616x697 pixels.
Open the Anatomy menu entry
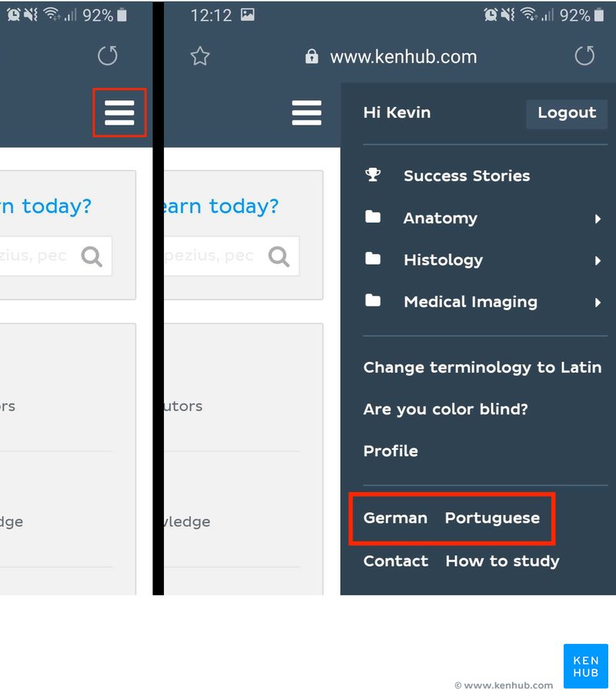click(440, 218)
